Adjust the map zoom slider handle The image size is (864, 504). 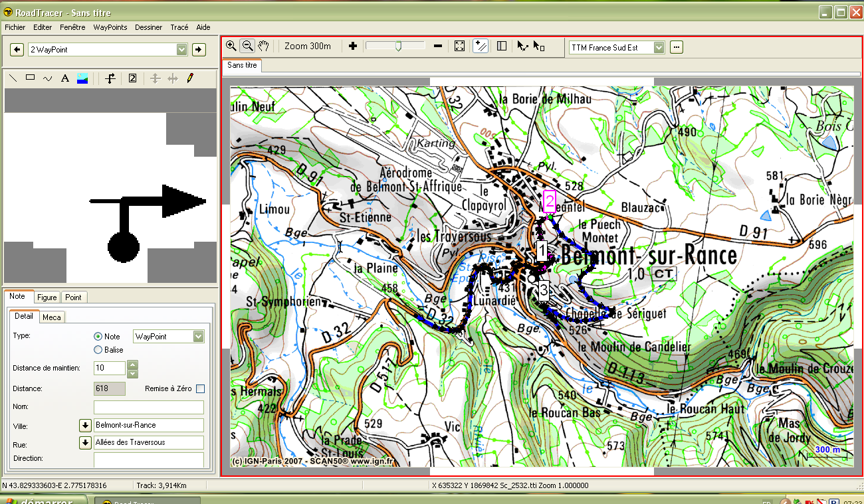(397, 46)
